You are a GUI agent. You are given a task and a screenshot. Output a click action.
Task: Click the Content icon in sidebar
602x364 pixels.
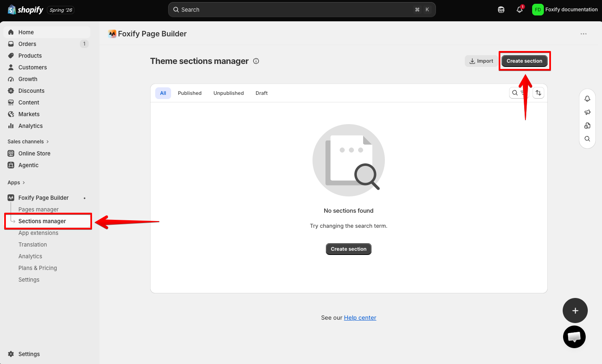coord(11,102)
